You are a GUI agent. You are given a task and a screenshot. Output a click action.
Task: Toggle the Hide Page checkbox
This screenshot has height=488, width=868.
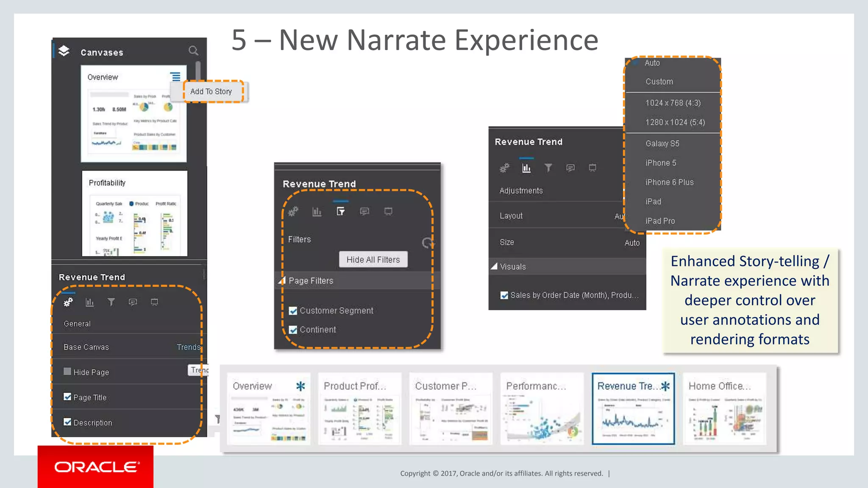click(x=67, y=372)
